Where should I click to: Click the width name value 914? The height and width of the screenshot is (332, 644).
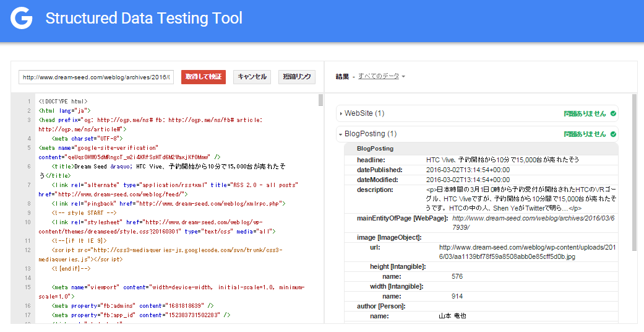[457, 296]
